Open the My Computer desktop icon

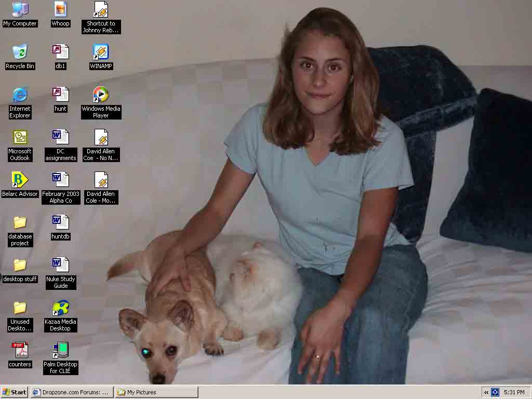pos(20,10)
